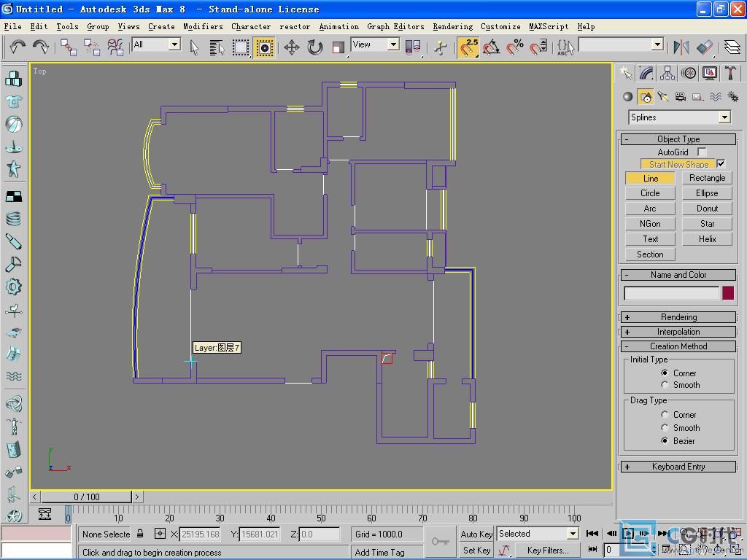The height and width of the screenshot is (560, 747).
Task: Click the Rectangle shape button
Action: click(x=707, y=178)
